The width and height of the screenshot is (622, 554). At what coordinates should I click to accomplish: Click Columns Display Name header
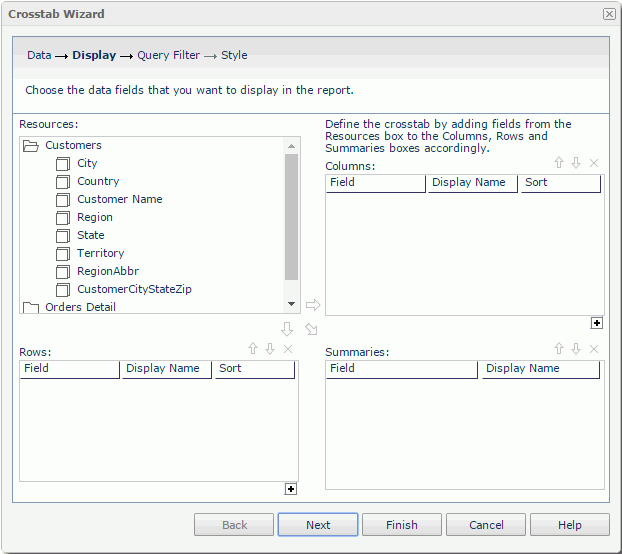[x=472, y=183]
